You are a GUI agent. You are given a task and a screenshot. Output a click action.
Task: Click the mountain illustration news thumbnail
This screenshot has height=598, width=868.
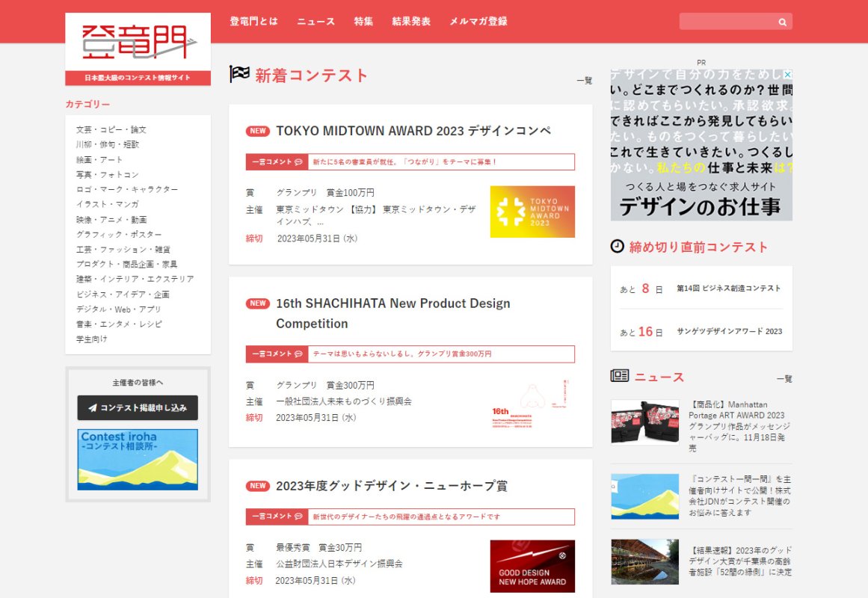point(645,496)
